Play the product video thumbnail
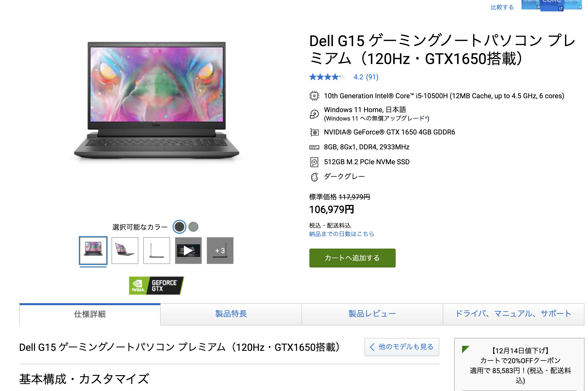588x391 pixels. [x=188, y=251]
